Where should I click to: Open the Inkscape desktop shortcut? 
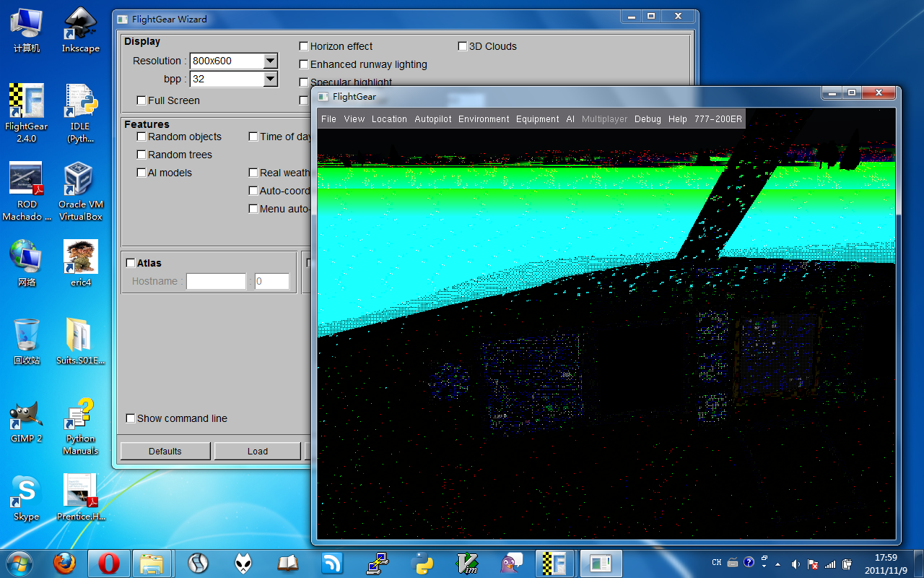click(x=80, y=30)
